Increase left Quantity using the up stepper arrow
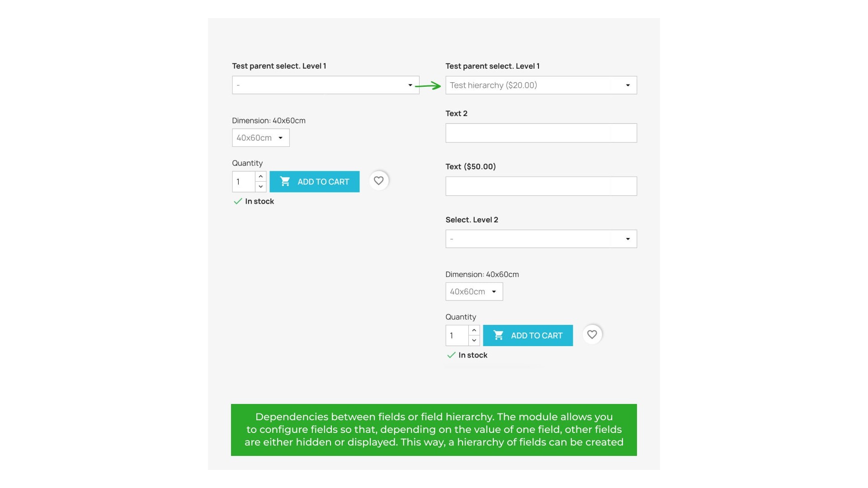Viewport: 868px width, 488px height. coord(260,176)
